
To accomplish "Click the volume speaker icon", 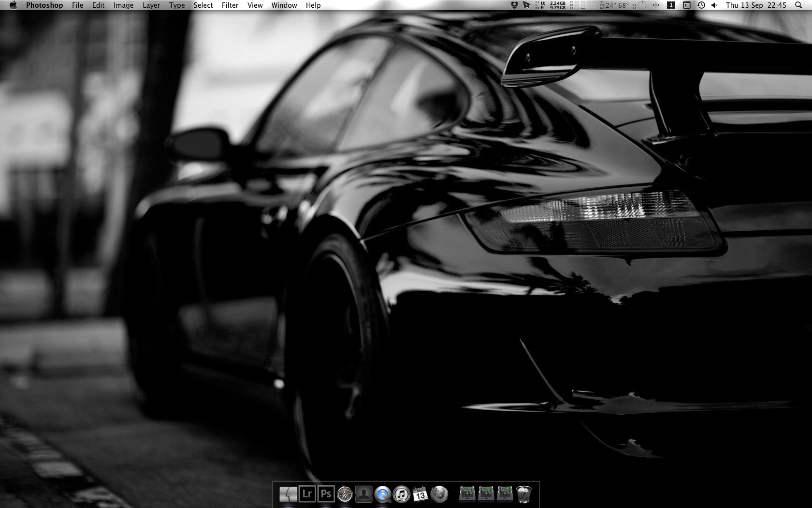I will tap(714, 5).
